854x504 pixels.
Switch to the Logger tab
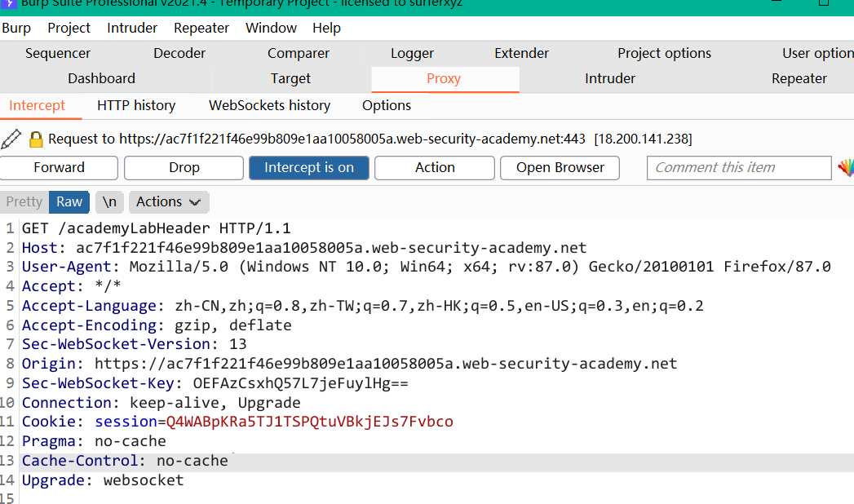(412, 53)
